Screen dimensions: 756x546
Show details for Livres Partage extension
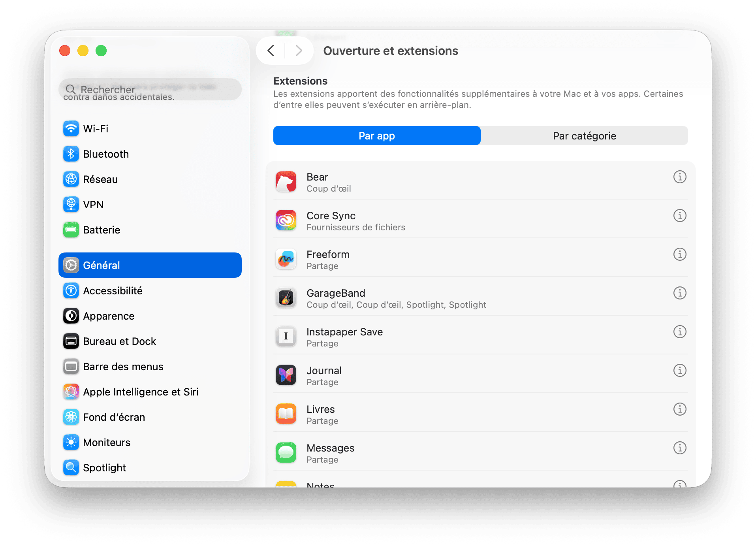tap(680, 409)
